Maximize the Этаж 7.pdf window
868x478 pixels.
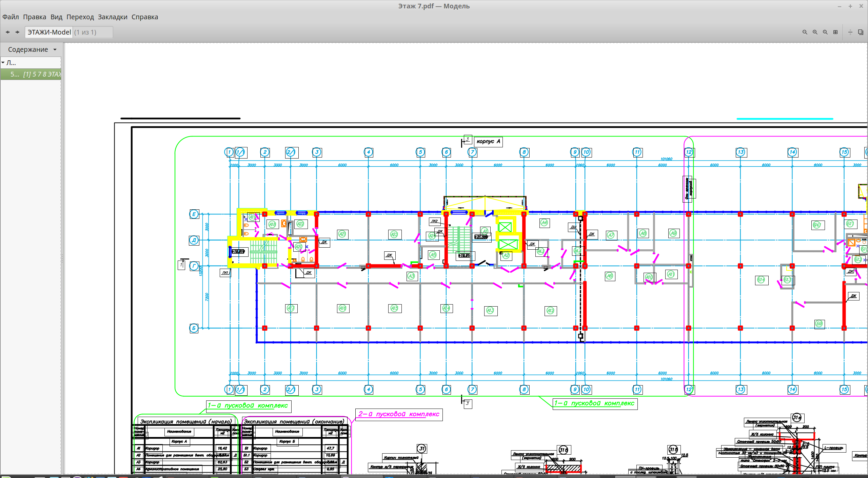pyautogui.click(x=850, y=6)
